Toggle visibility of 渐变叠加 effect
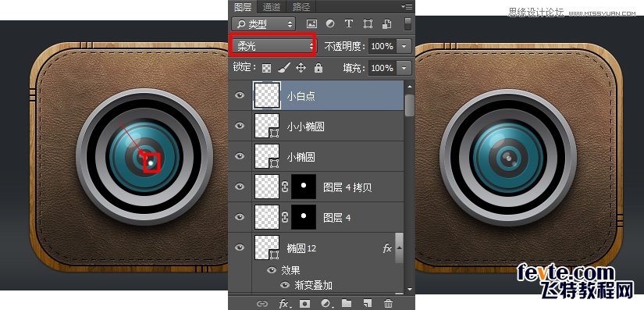Image resolution: width=644 pixels, height=310 pixels. pyautogui.click(x=285, y=285)
